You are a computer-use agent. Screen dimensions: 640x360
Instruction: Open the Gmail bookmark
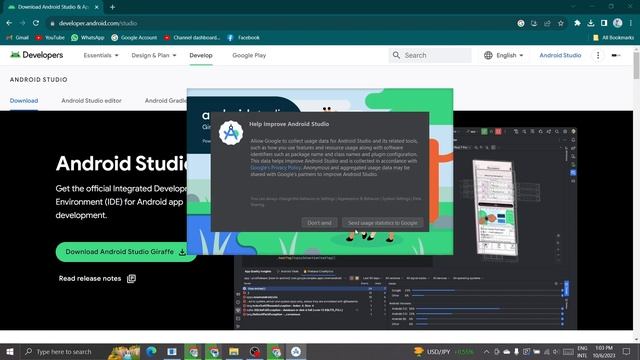point(18,38)
